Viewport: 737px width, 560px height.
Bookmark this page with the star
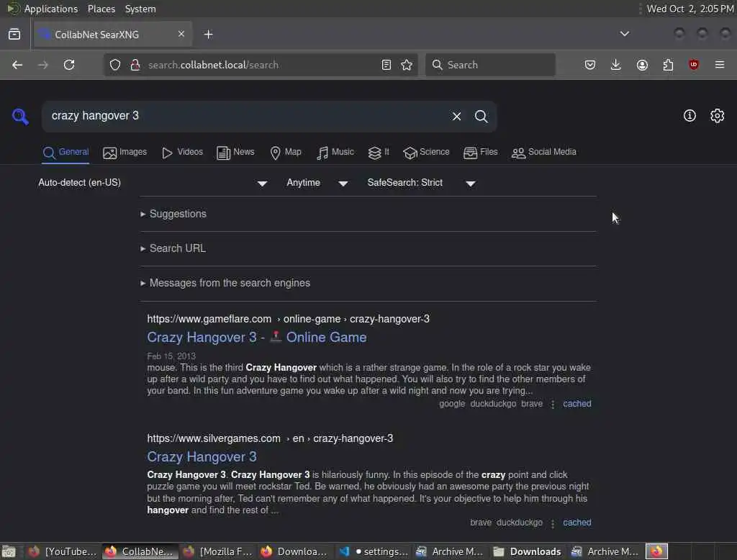tap(407, 65)
